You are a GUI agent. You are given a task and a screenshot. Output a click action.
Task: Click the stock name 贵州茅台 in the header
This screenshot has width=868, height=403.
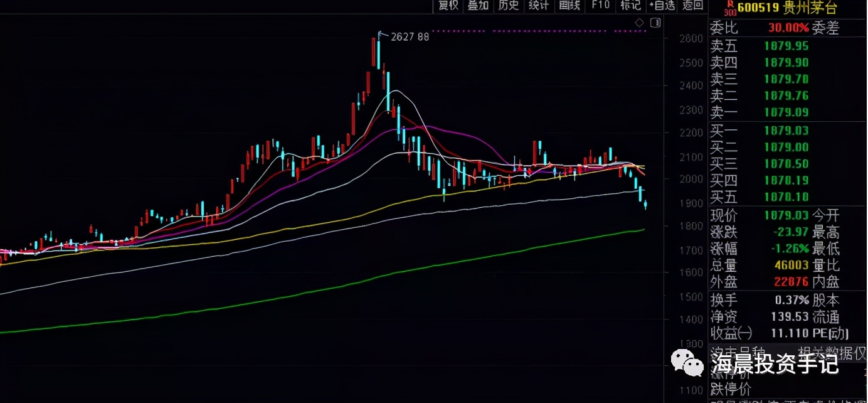pos(808,9)
